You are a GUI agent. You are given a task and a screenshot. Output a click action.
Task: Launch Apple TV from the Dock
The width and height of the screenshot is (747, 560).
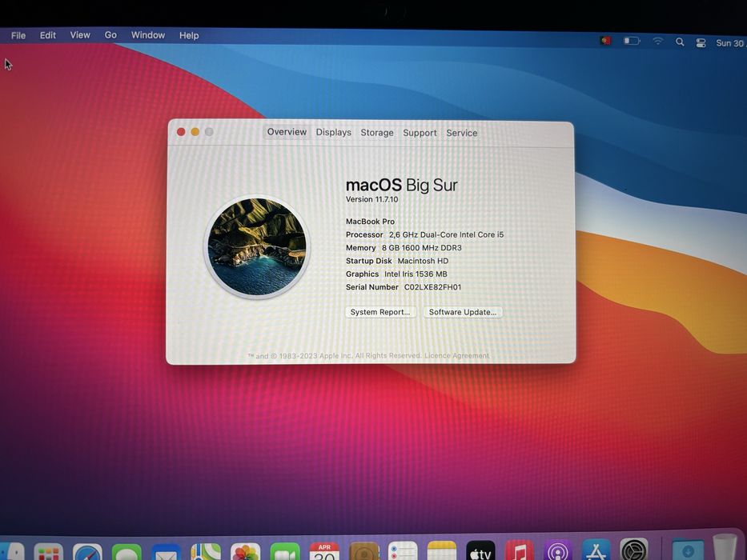[480, 551]
